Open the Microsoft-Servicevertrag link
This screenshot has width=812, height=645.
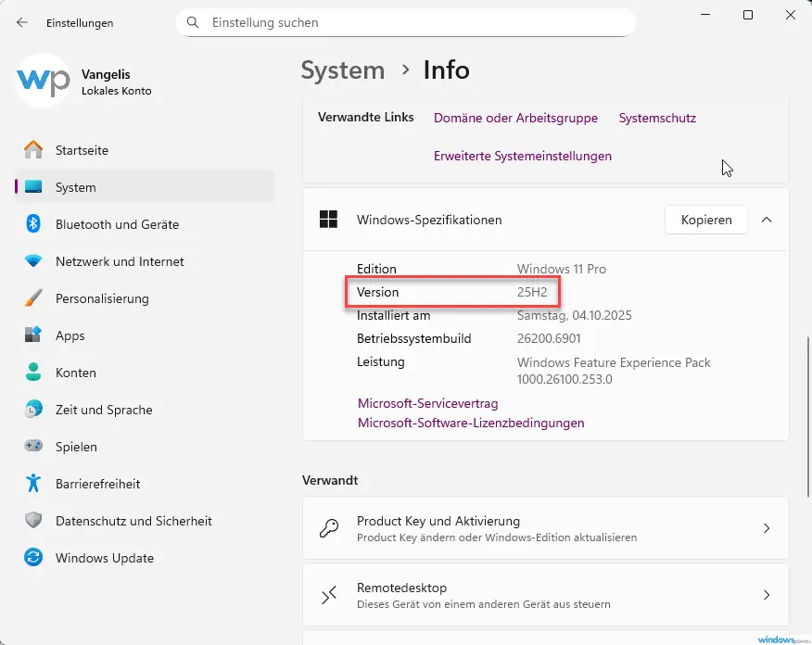427,403
